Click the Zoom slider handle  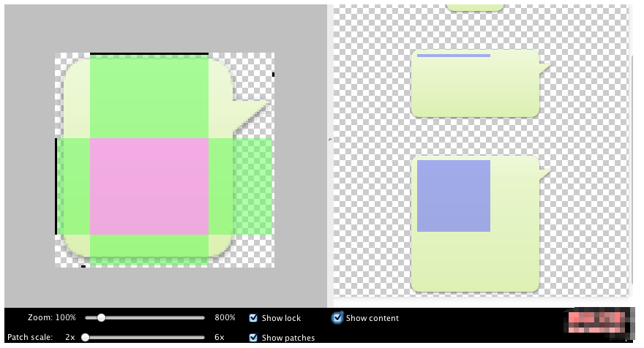coord(102,318)
